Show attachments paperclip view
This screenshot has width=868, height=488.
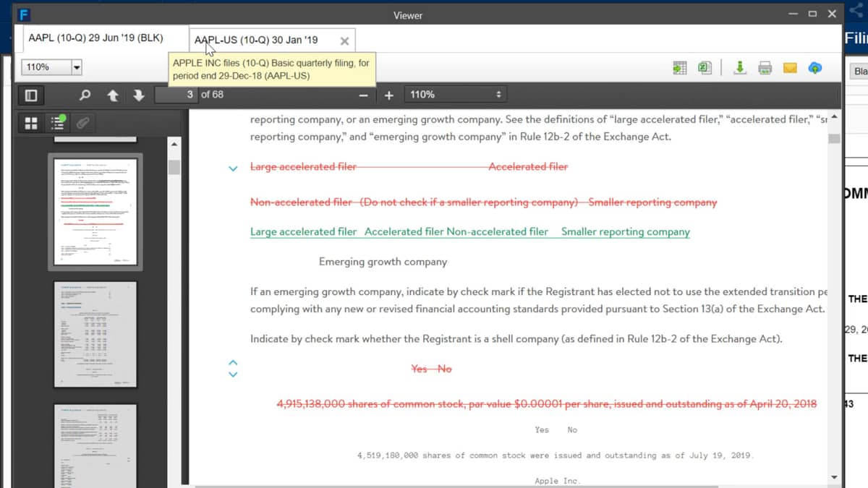coord(83,124)
